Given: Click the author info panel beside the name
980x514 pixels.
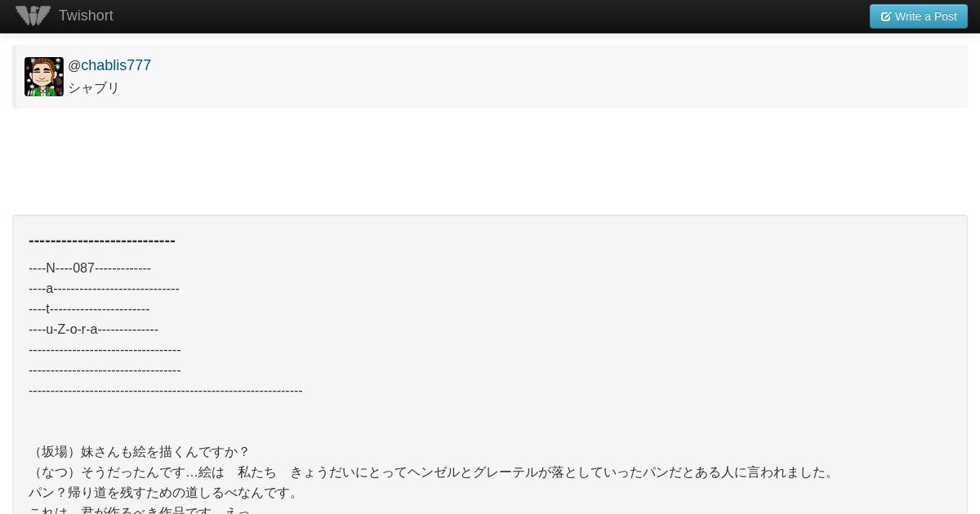Looking at the screenshot, I should coord(555,77).
